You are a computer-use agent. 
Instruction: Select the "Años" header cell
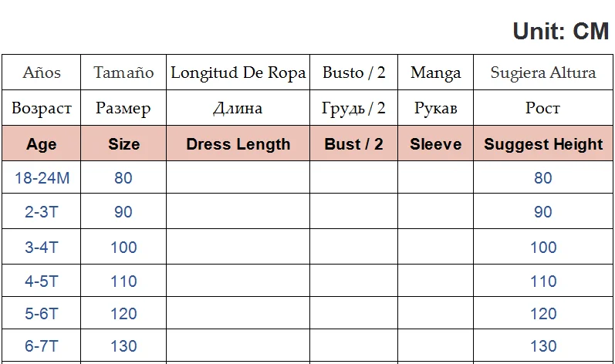point(42,73)
